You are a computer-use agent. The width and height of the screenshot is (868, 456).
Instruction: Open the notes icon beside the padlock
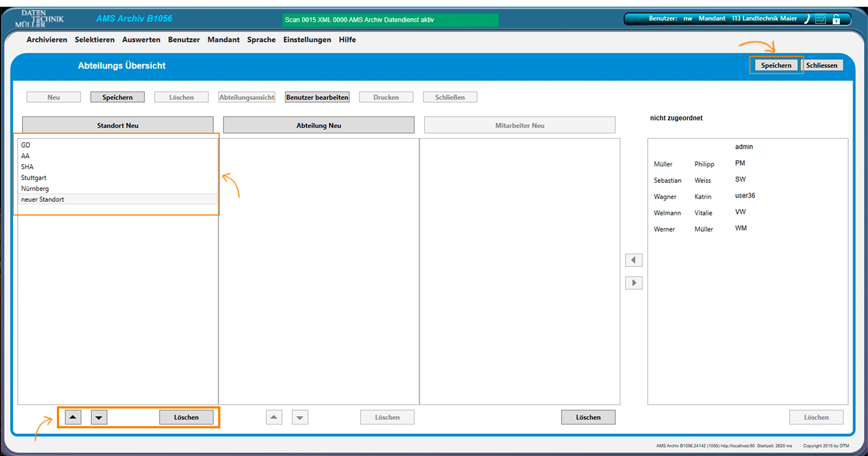tap(821, 19)
